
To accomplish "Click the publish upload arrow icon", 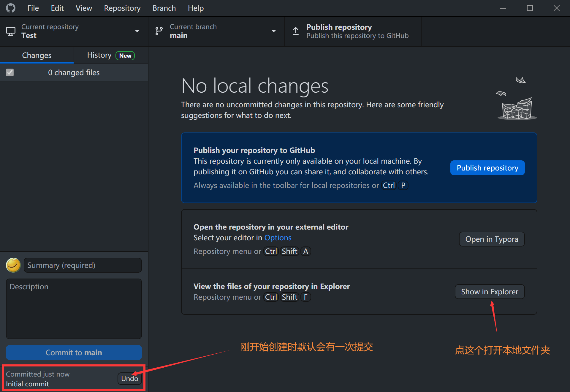I will tap(296, 31).
